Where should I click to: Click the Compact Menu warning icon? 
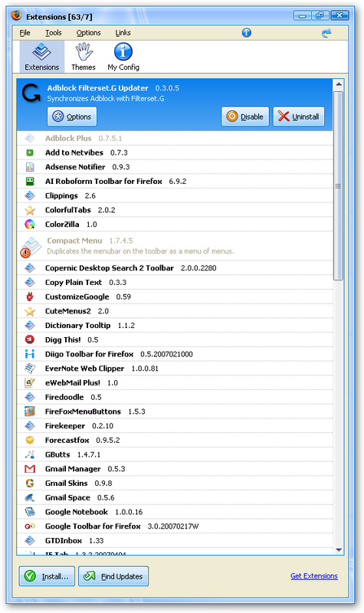[x=25, y=254]
